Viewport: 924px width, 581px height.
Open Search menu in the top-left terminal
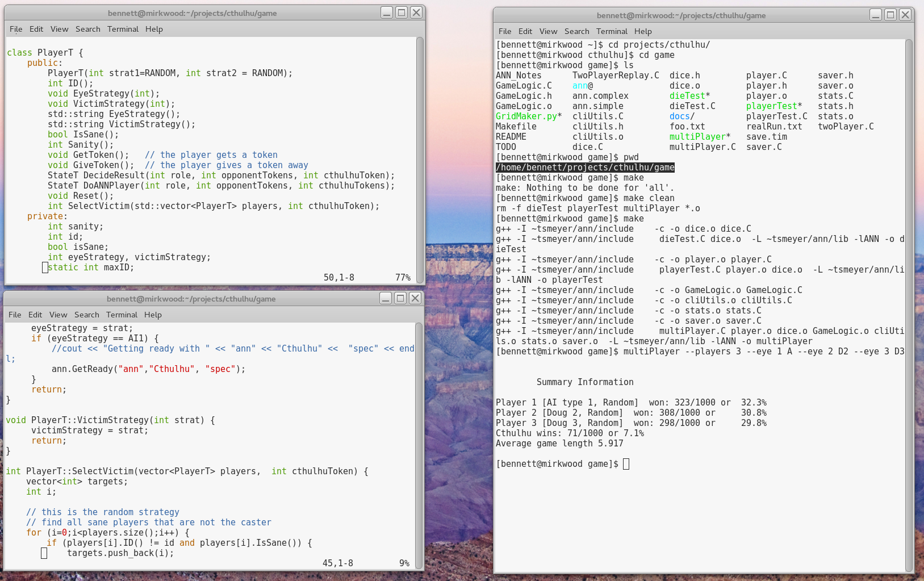[87, 29]
